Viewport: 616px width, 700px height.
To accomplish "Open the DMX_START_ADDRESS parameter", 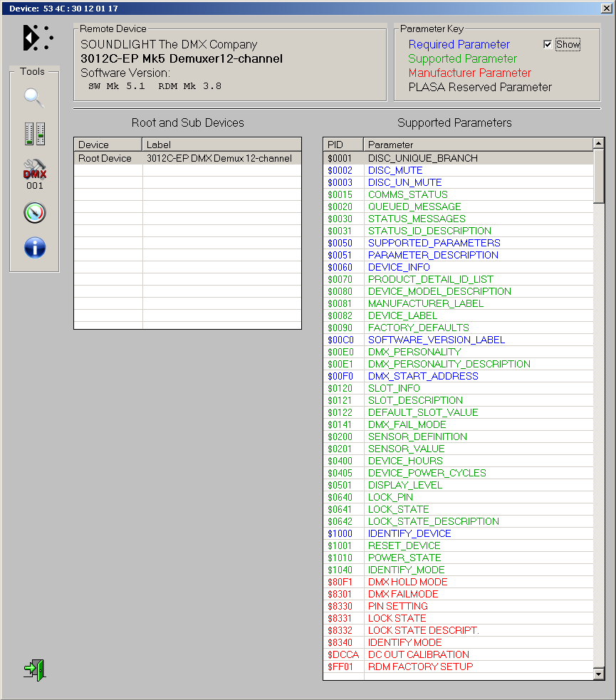I will click(423, 376).
